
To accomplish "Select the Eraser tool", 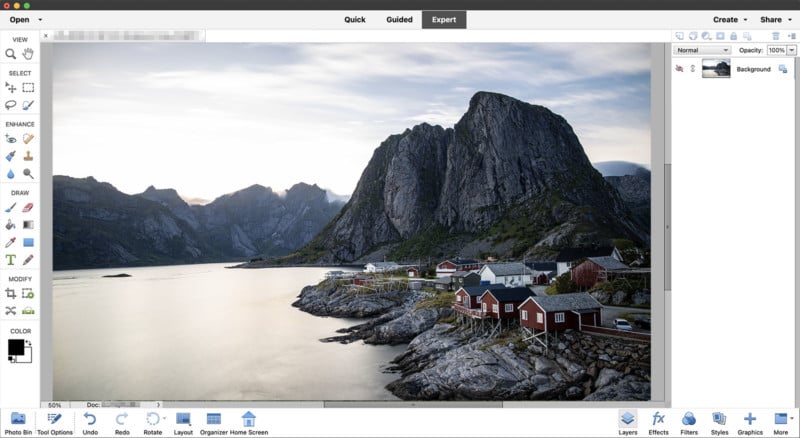I will tap(28, 208).
